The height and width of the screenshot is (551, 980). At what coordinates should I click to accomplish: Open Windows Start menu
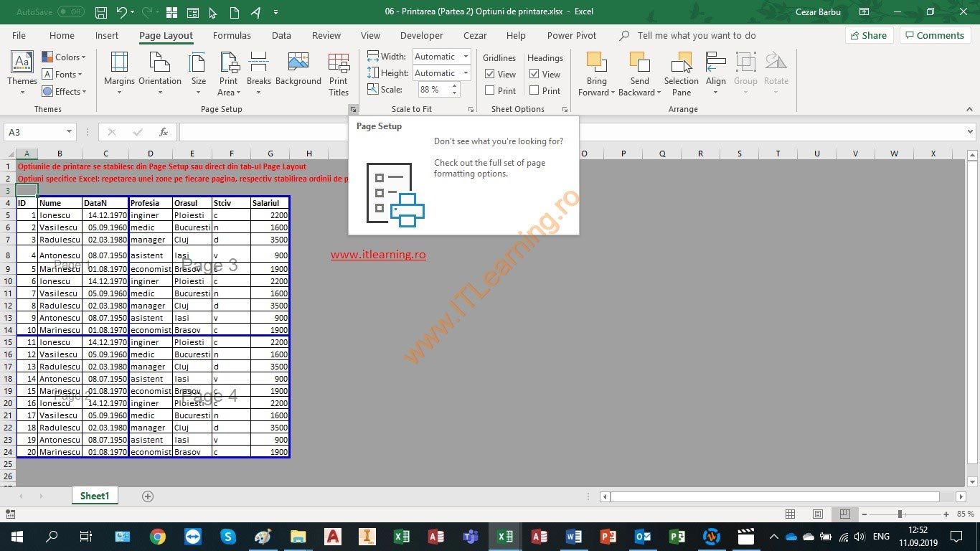(17, 536)
